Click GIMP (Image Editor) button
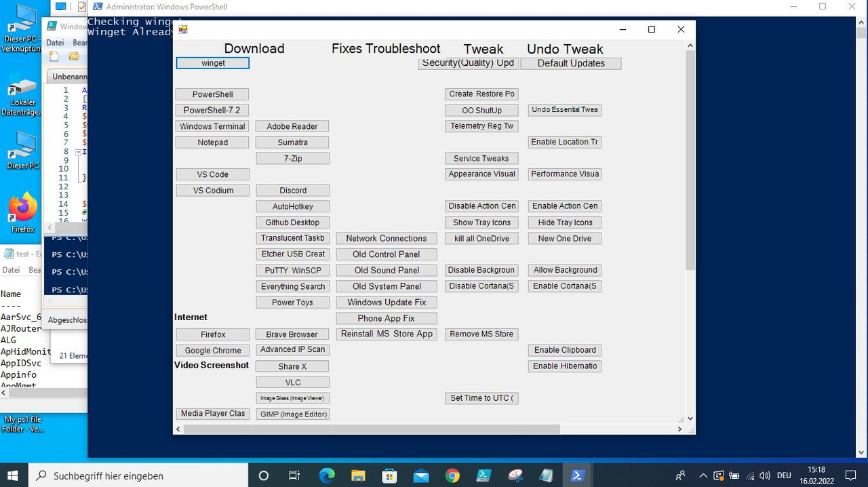 click(292, 414)
